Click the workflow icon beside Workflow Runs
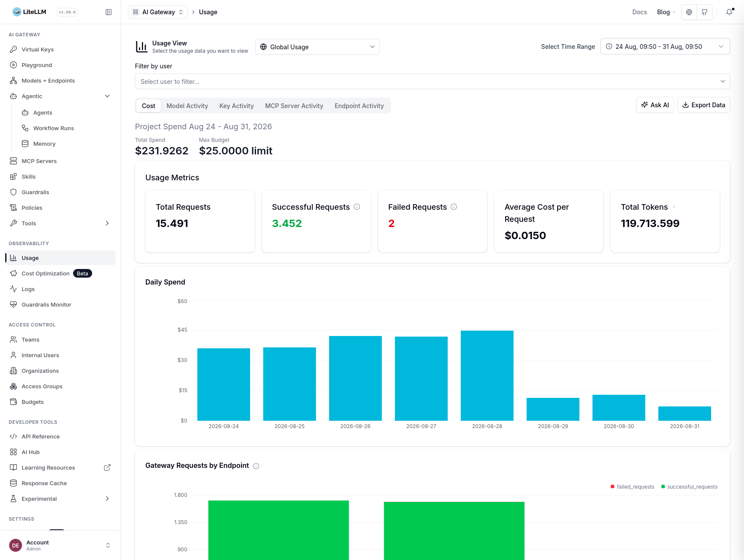Image resolution: width=744 pixels, height=560 pixels. click(25, 128)
